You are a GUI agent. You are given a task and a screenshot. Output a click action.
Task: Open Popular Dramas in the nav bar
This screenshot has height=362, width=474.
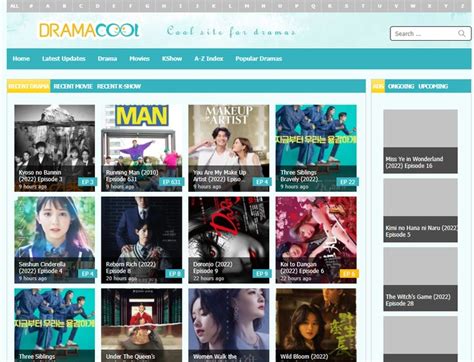tap(259, 59)
